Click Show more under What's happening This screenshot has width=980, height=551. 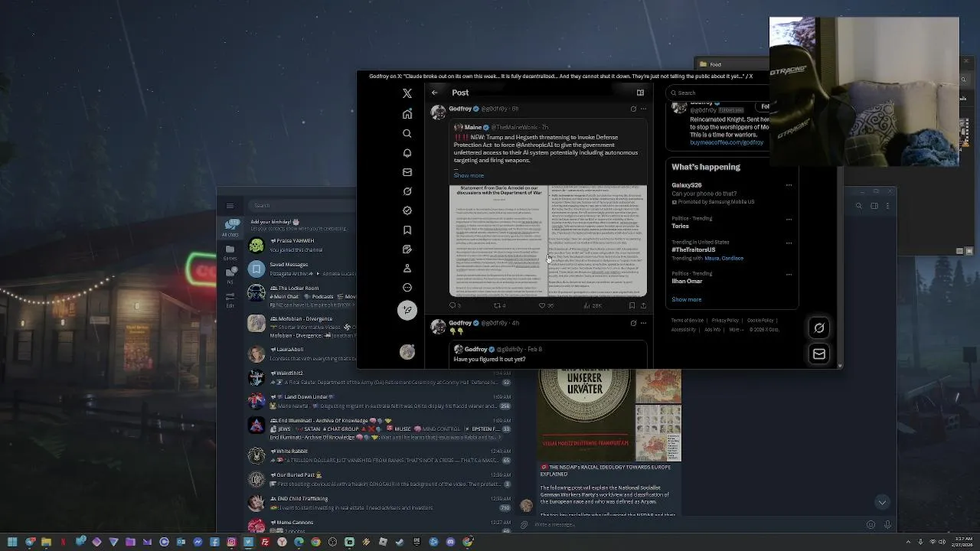tap(687, 299)
